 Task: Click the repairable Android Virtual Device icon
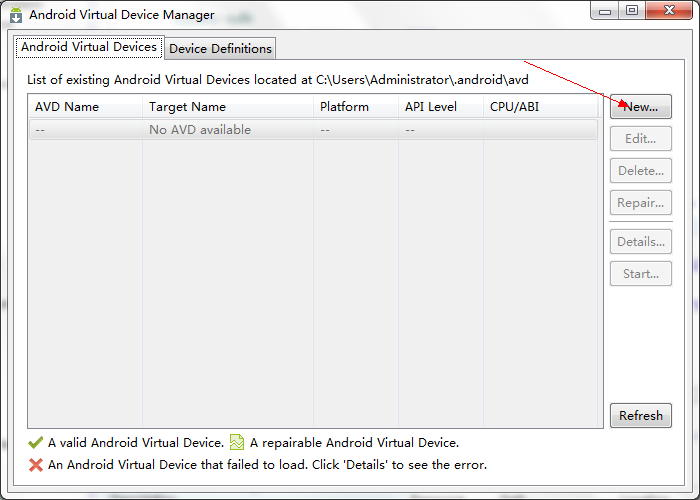237,442
